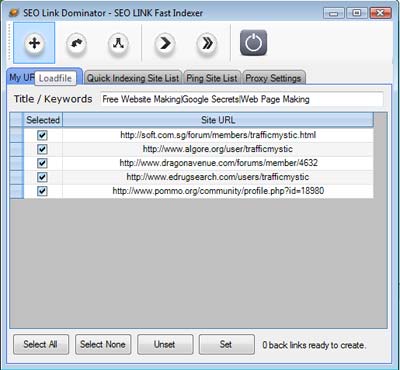Uncheck the edrugsearch.com row checkbox
This screenshot has height=370, width=400.
click(x=42, y=177)
